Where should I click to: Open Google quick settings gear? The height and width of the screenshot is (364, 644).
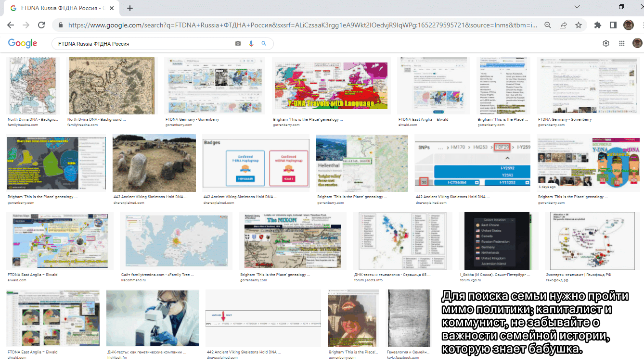(x=606, y=43)
